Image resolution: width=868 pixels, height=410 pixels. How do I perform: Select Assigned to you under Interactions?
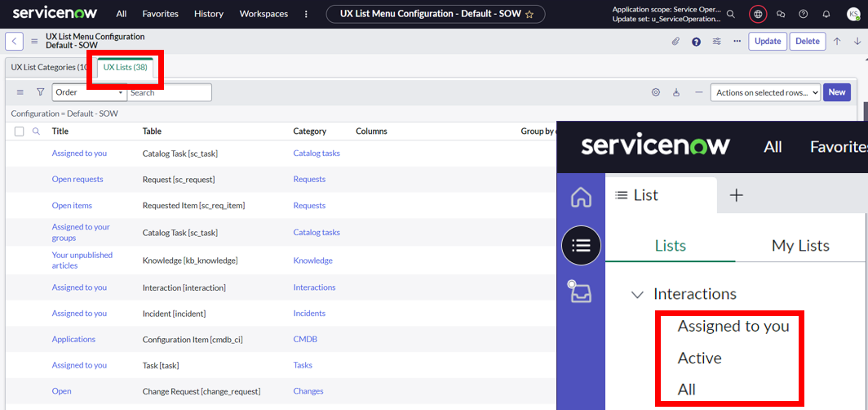coord(733,327)
